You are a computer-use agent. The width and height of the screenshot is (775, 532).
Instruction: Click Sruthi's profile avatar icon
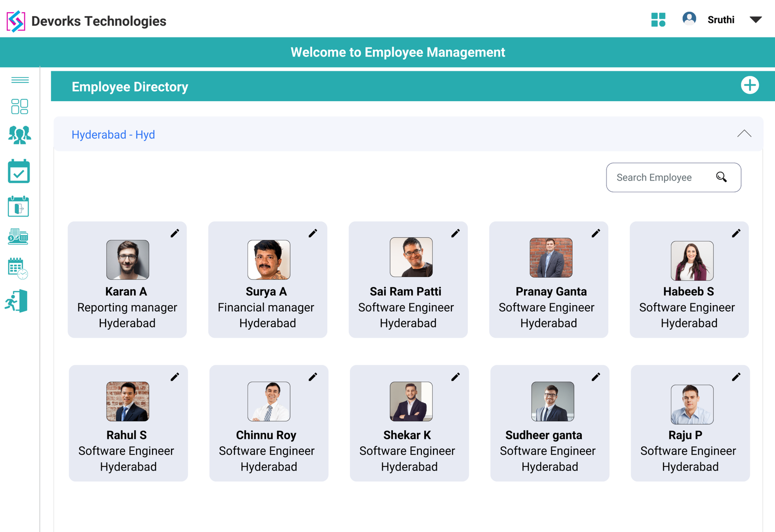point(689,19)
